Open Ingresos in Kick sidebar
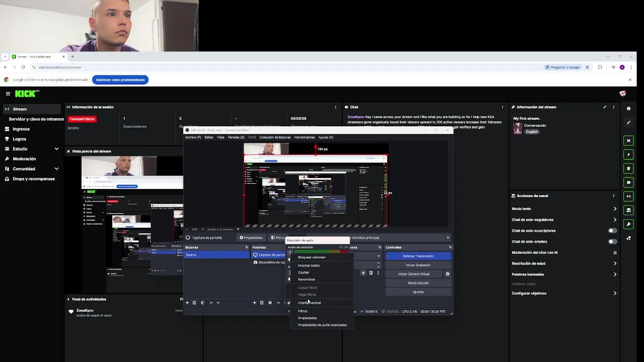The width and height of the screenshot is (644, 362). click(21, 129)
